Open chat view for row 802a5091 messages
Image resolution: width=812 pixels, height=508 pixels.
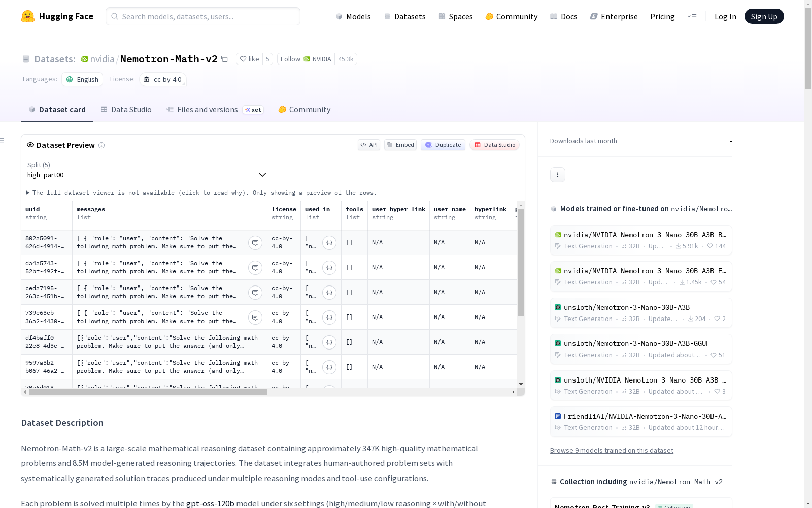pyautogui.click(x=255, y=243)
